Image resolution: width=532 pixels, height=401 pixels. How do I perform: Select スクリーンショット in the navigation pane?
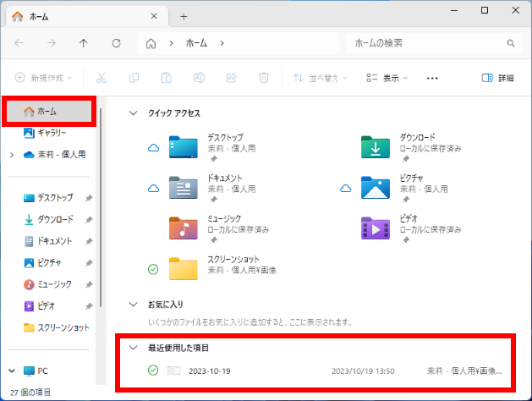pos(57,327)
